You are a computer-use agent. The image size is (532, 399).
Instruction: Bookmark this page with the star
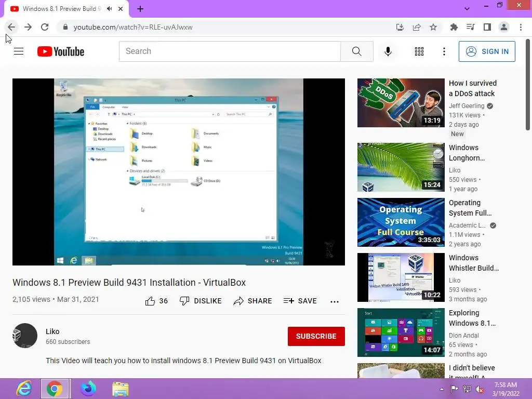433,27
